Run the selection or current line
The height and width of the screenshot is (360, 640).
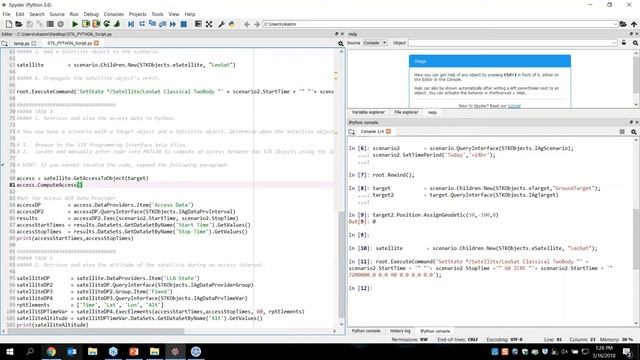(117, 24)
